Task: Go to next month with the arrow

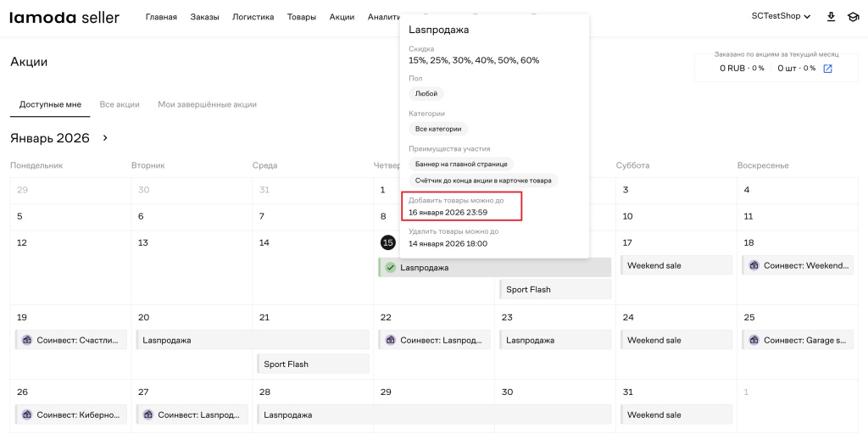Action: (106, 137)
